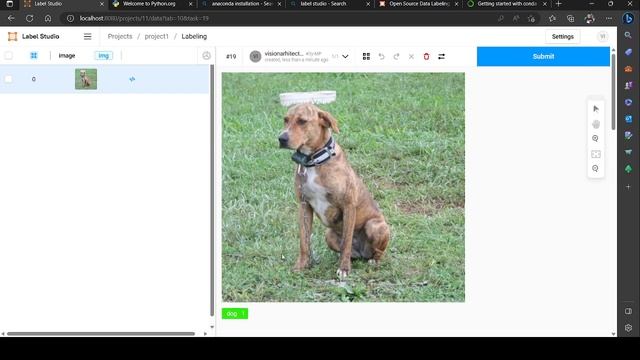Zoom in on the dog image
640x360 pixels.
click(596, 139)
